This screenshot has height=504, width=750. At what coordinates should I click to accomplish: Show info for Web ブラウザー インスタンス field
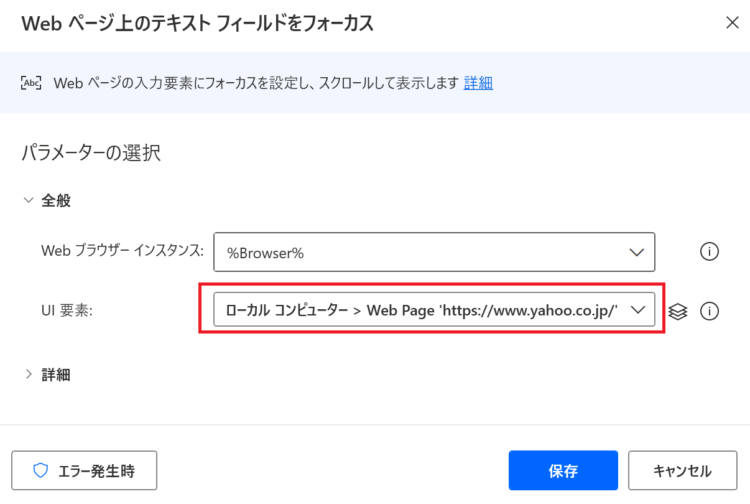[x=709, y=252]
